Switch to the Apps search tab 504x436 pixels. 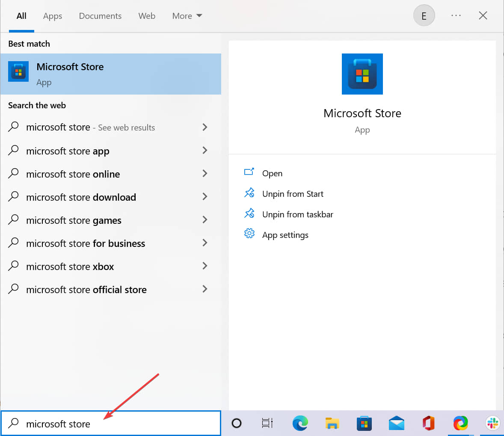coord(52,16)
